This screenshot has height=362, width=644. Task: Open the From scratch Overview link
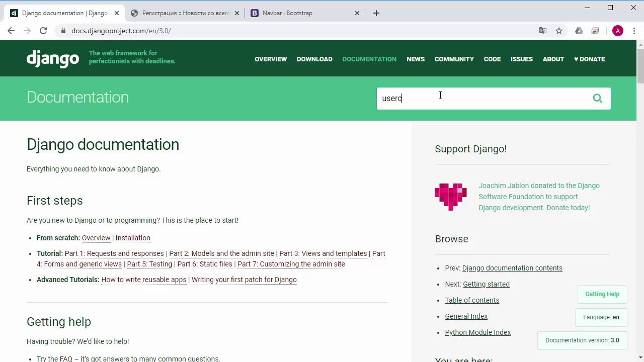pos(96,238)
